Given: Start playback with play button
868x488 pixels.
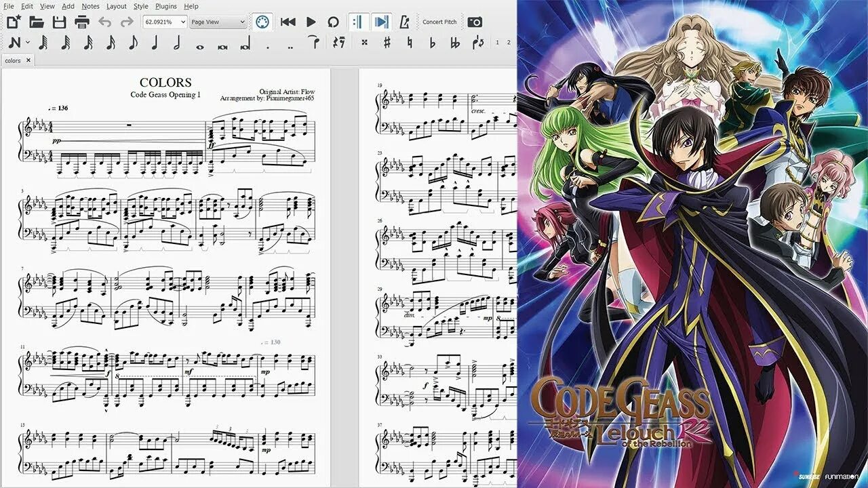Looking at the screenshot, I should [311, 22].
